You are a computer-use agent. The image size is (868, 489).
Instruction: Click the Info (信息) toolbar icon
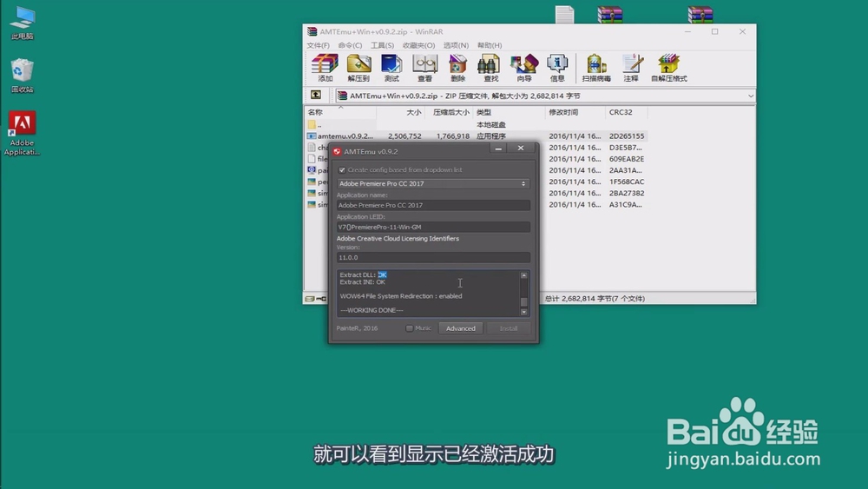pyautogui.click(x=557, y=68)
